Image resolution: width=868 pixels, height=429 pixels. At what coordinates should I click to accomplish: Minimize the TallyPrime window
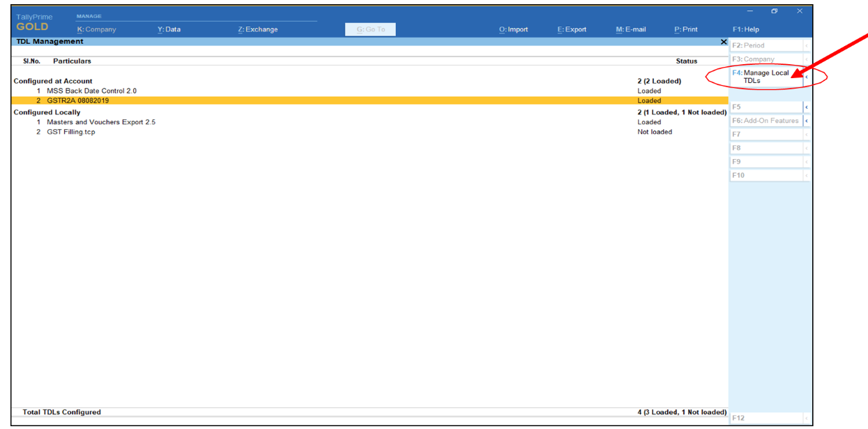750,11
